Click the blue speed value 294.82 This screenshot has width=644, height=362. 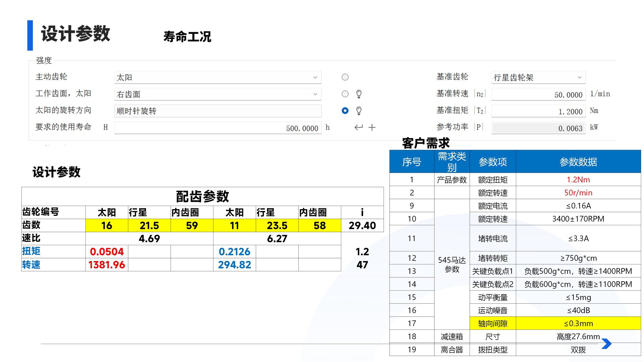click(234, 265)
